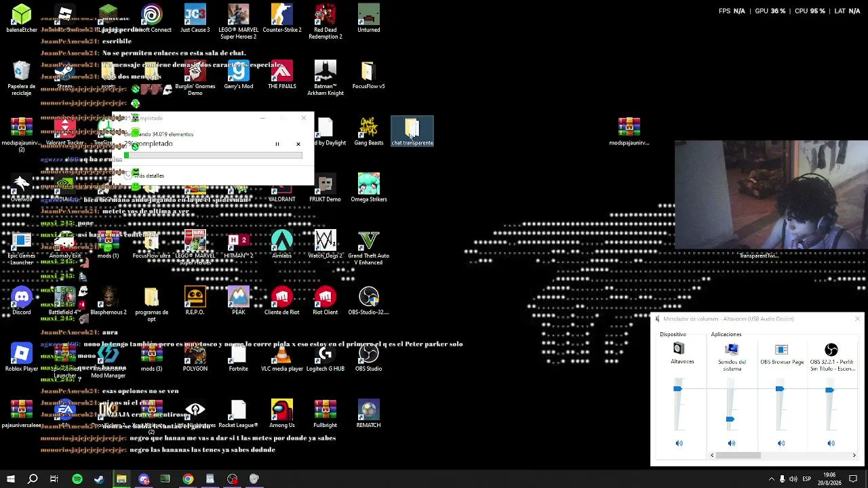Viewport: 868px width, 488px height.
Task: Open Ubisoft Connect desktop icon
Action: (152, 19)
